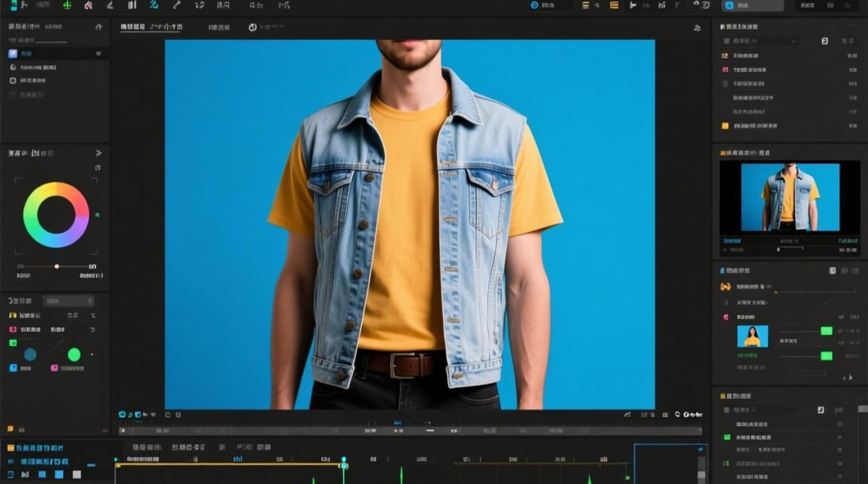Select the bright green circle swatch
The width and height of the screenshot is (868, 484).
(x=74, y=354)
